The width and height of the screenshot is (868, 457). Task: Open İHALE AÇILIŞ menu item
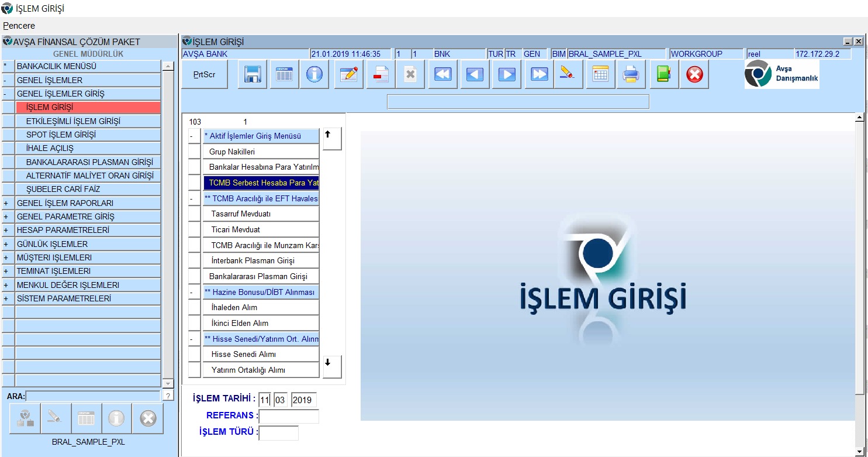88,148
